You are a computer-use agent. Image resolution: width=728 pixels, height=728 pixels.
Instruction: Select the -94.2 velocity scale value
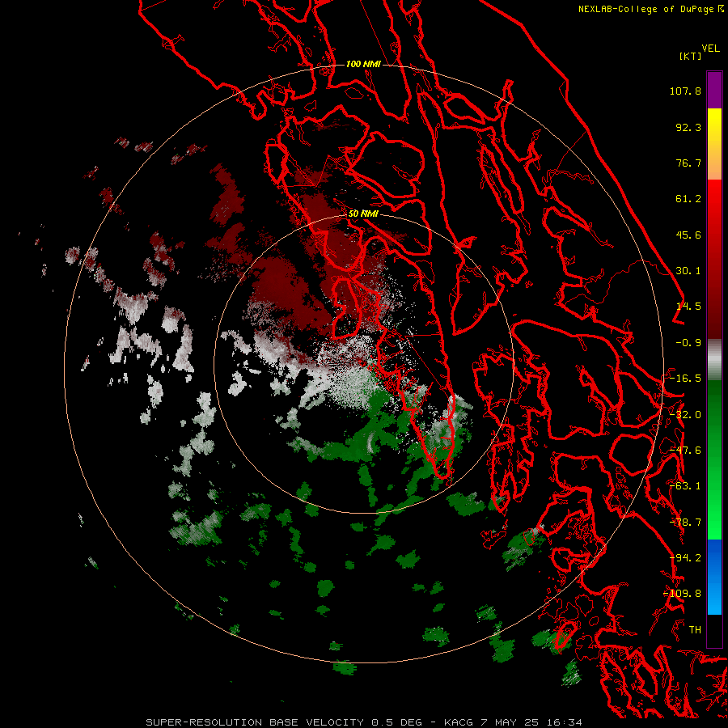point(685,558)
